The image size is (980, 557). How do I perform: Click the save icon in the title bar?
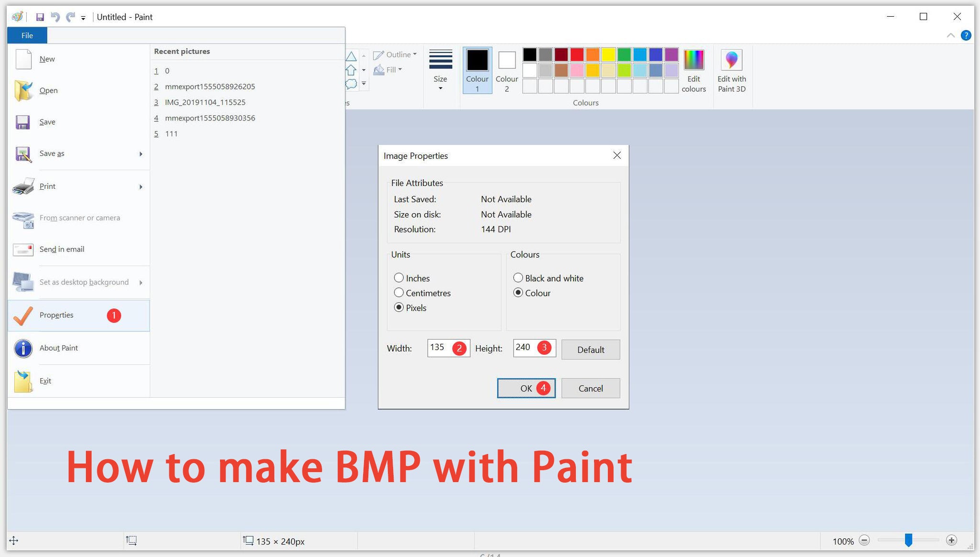point(40,17)
